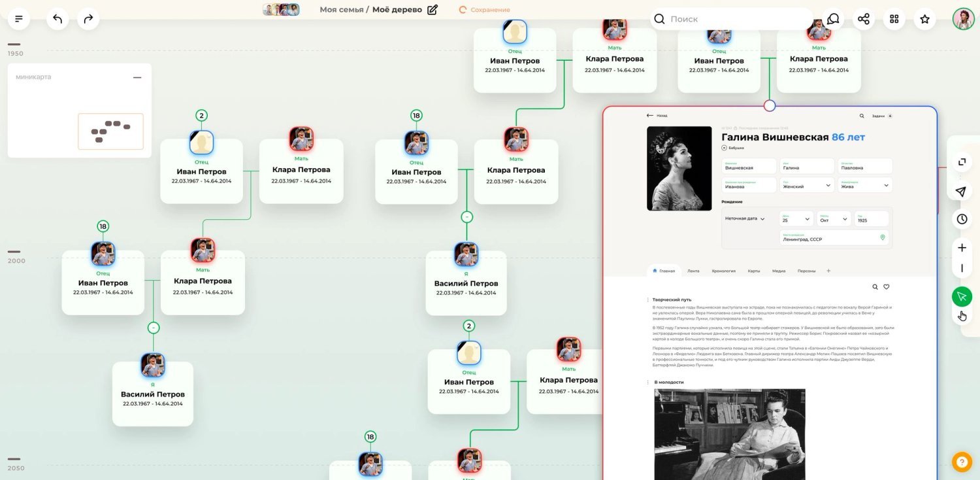Collapse the миникарта panel

(137, 77)
